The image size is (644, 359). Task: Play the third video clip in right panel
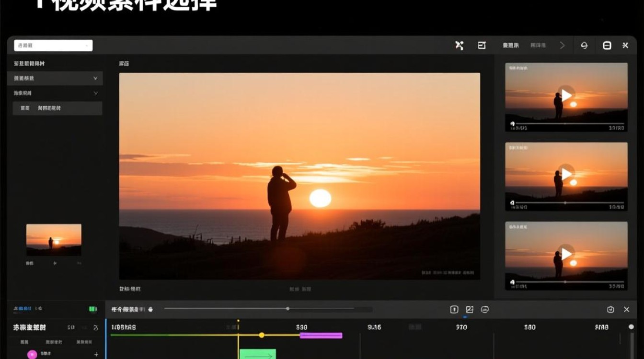pyautogui.click(x=566, y=254)
